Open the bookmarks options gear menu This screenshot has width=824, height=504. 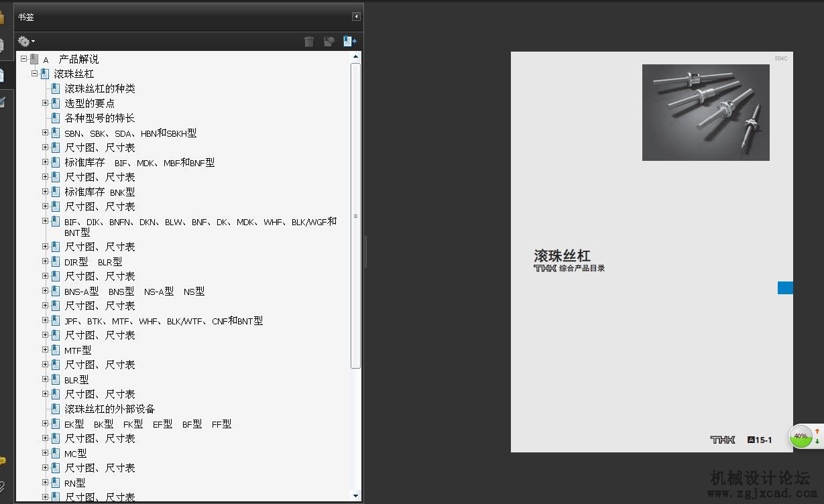click(x=26, y=42)
